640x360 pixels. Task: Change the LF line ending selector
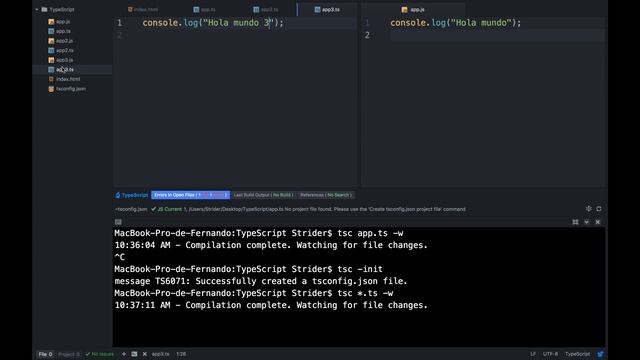tap(533, 354)
